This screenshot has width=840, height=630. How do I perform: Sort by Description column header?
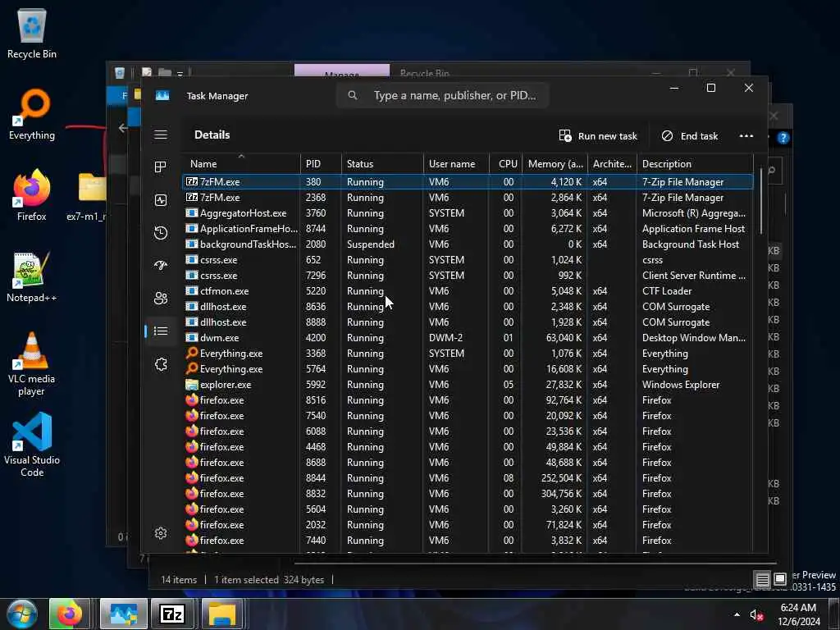(695, 164)
